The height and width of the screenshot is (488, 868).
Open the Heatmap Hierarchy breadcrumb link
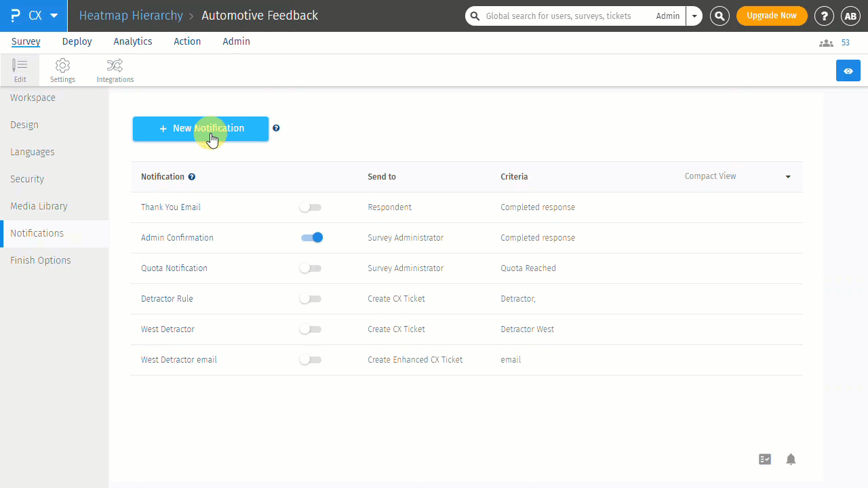click(131, 16)
